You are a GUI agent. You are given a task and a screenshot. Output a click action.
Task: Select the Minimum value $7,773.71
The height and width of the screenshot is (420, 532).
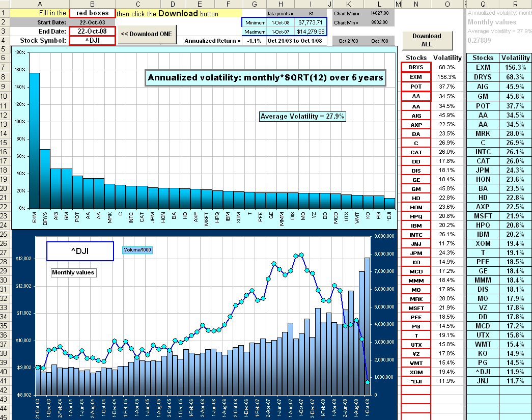311,23
